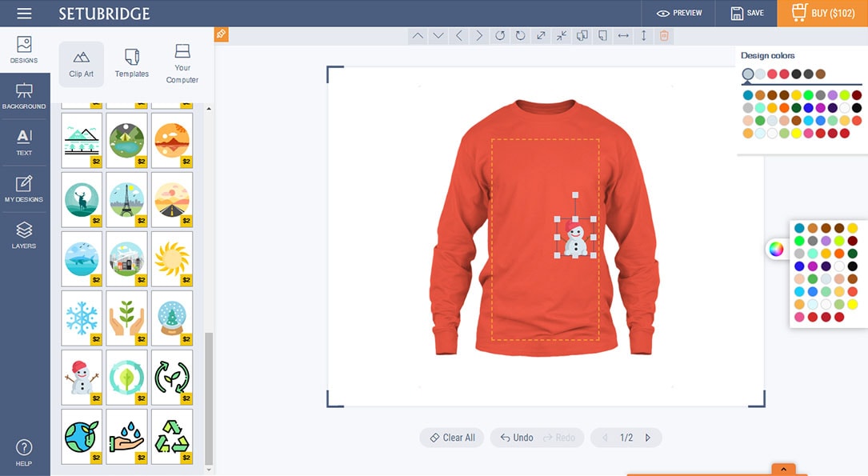Click the single page icon in toolbar
Screen dimensions: 868x476
click(x=602, y=36)
